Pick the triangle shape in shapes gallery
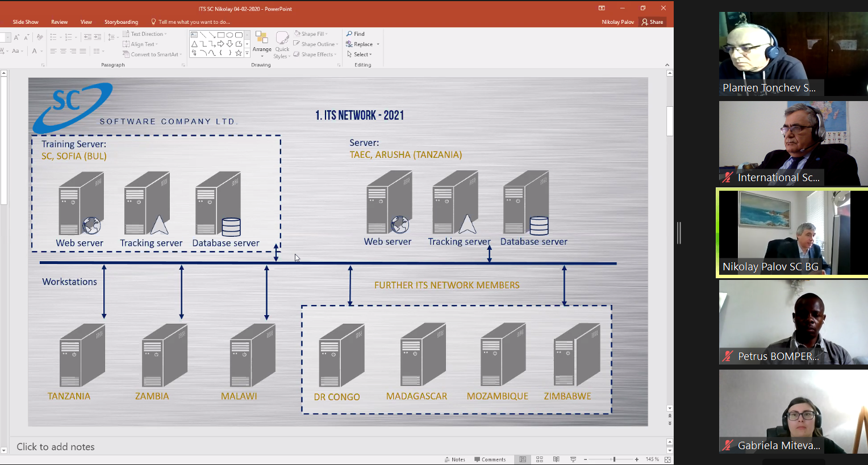Image resolution: width=868 pixels, height=465 pixels. click(x=194, y=44)
